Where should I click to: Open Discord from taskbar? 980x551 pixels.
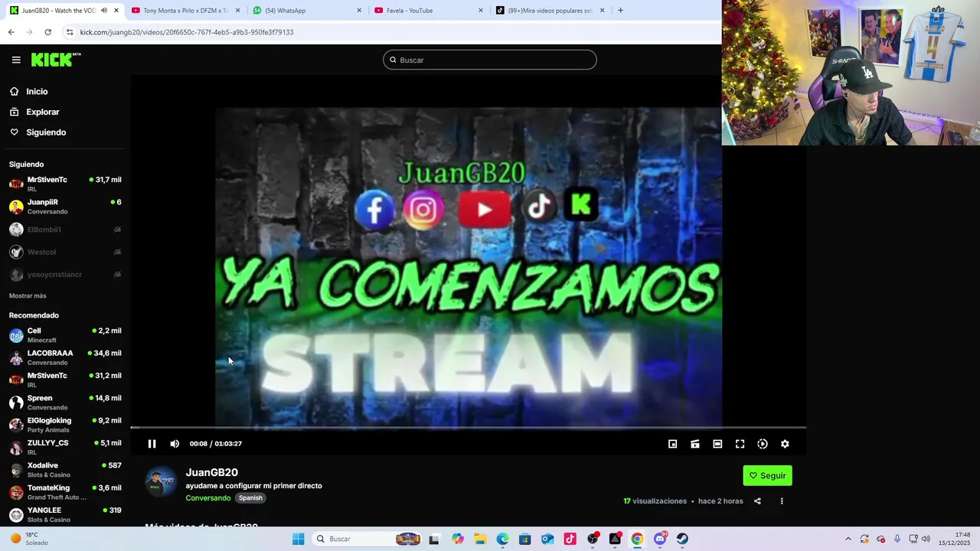[x=660, y=539]
